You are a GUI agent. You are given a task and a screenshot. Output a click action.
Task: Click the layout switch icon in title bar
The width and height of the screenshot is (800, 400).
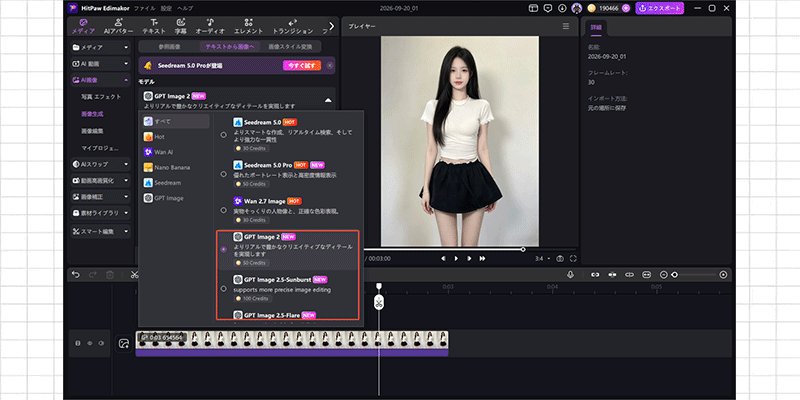533,8
